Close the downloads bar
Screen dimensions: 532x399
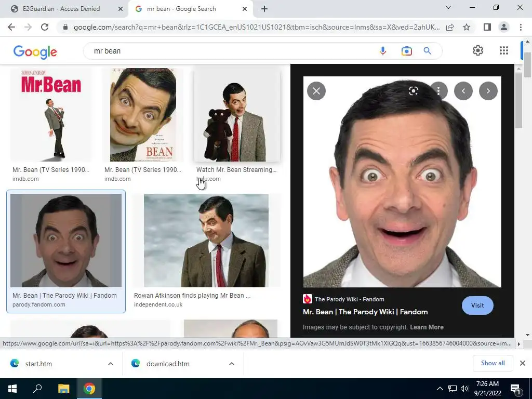coord(523,363)
